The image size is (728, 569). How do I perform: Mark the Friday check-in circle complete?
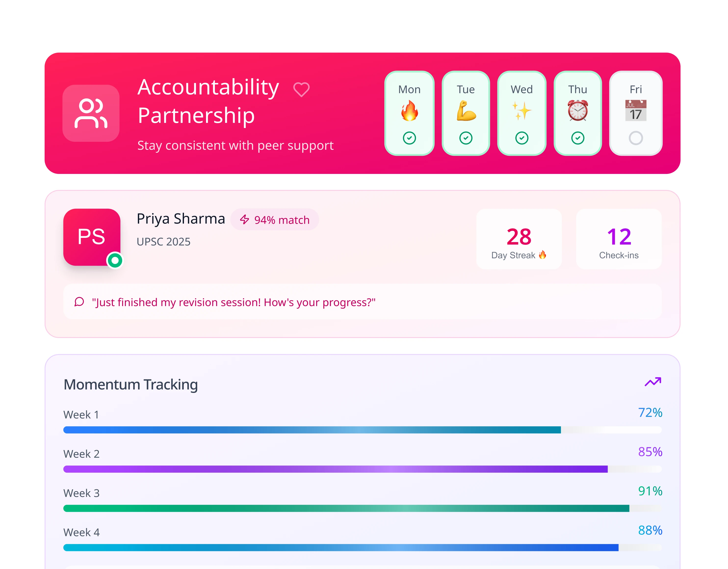tap(636, 138)
